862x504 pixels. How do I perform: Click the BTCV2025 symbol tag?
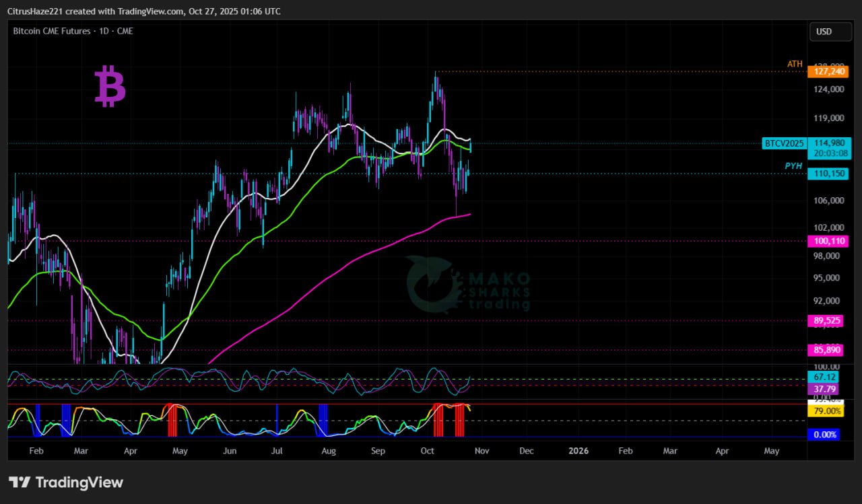[x=785, y=143]
